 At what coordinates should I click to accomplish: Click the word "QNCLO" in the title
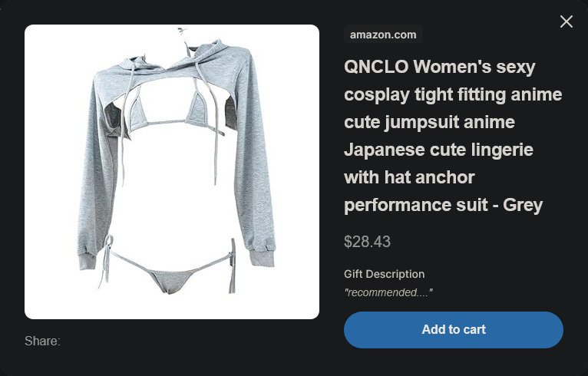coord(376,67)
